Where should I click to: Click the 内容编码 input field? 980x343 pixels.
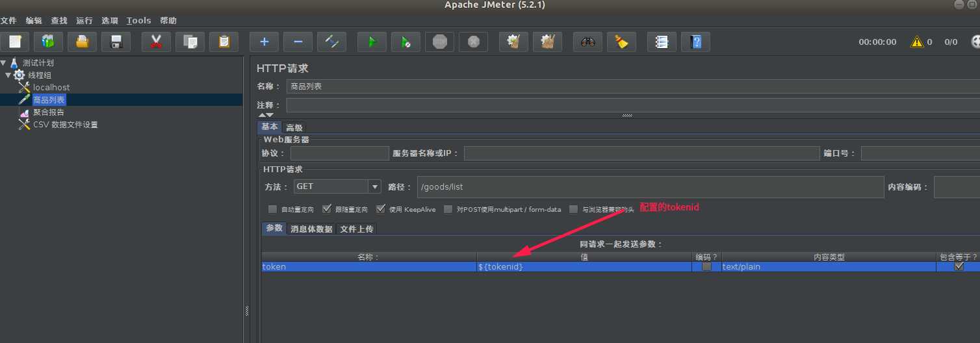tap(957, 186)
